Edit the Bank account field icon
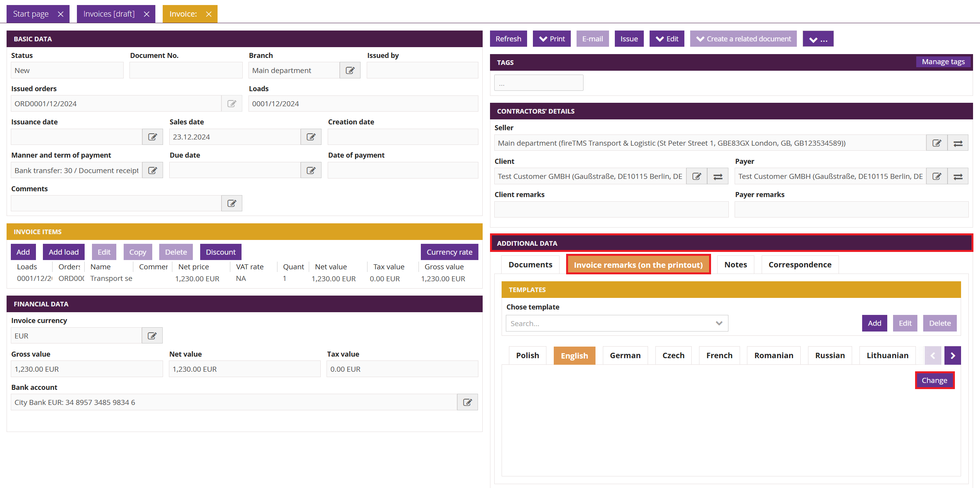Screen dimensions: 980x488 pos(467,402)
